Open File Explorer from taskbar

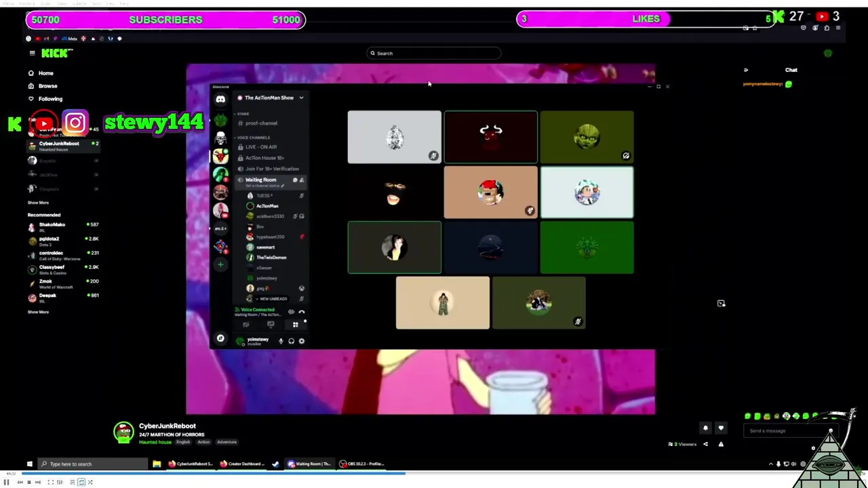click(x=157, y=464)
